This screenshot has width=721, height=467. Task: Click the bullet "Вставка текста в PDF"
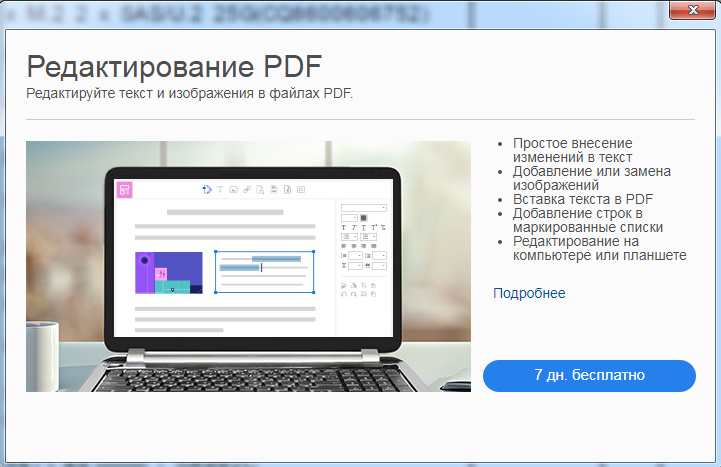coord(575,199)
